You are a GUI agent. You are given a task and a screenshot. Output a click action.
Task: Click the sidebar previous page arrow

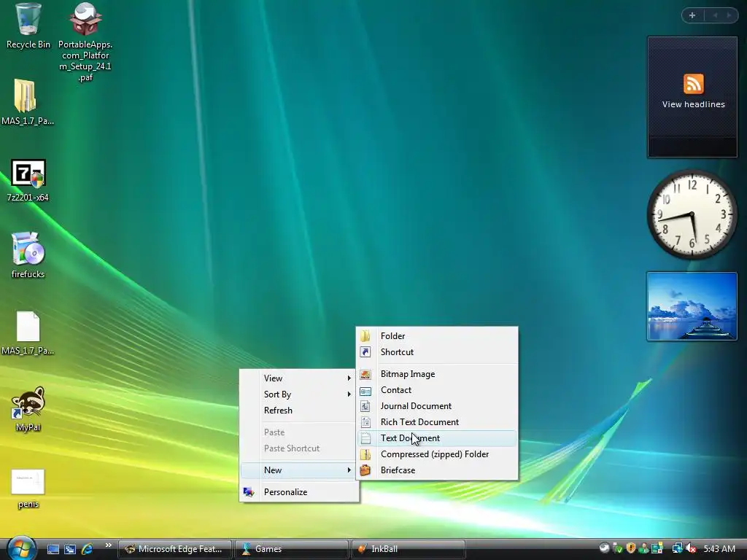(x=715, y=15)
